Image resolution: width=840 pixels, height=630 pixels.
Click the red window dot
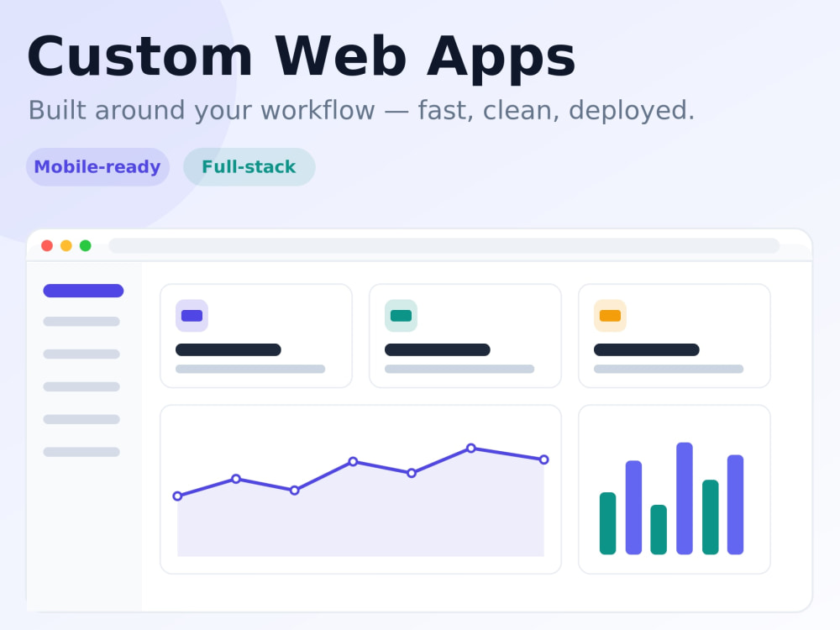tap(47, 246)
